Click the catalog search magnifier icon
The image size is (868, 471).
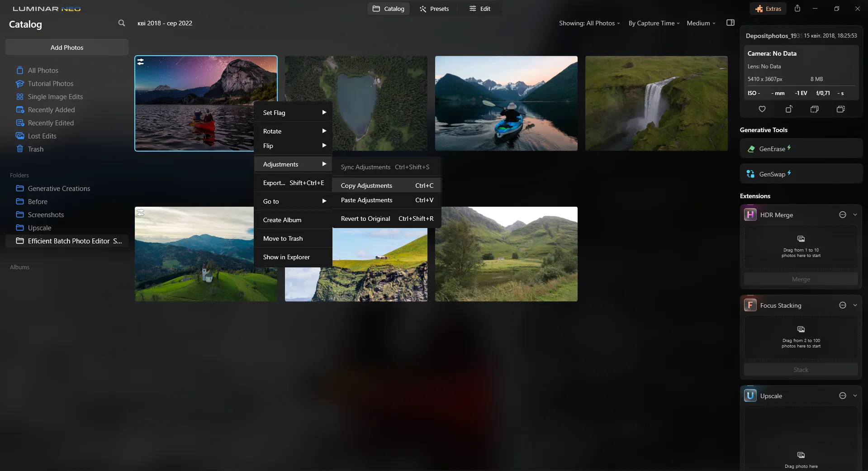click(x=121, y=23)
